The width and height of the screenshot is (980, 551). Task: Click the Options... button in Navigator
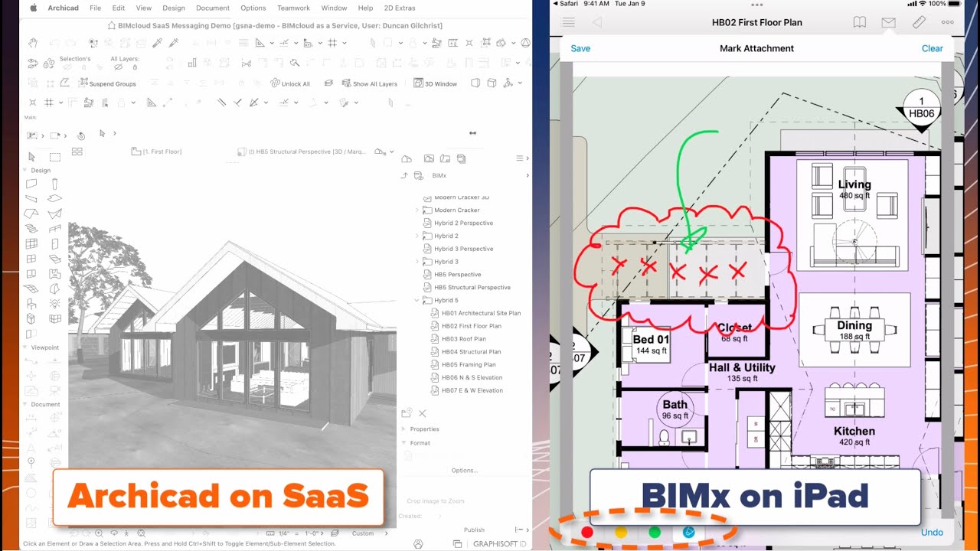tap(465, 471)
